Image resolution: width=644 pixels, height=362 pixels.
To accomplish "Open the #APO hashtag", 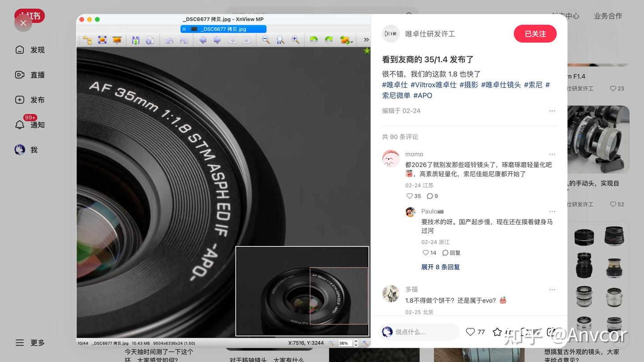I will [423, 95].
